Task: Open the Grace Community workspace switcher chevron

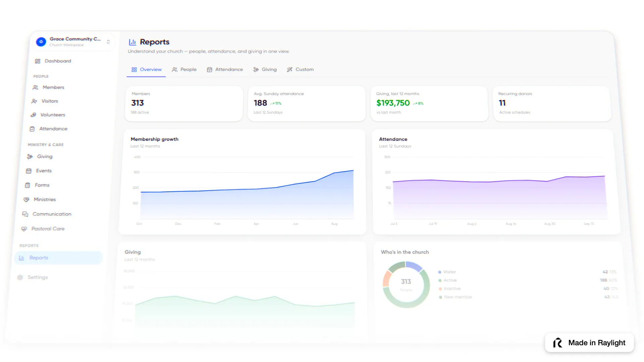Action: pos(108,42)
